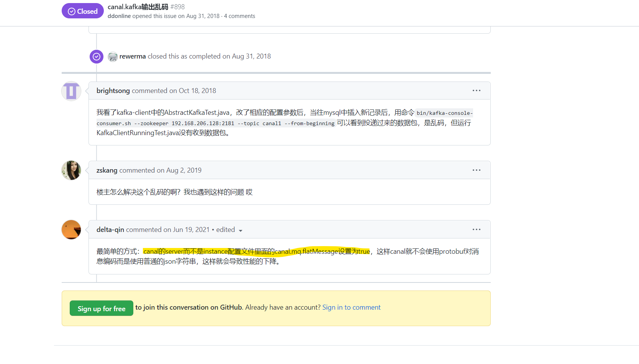Click rewerma's small avatar in the closed event

[113, 57]
